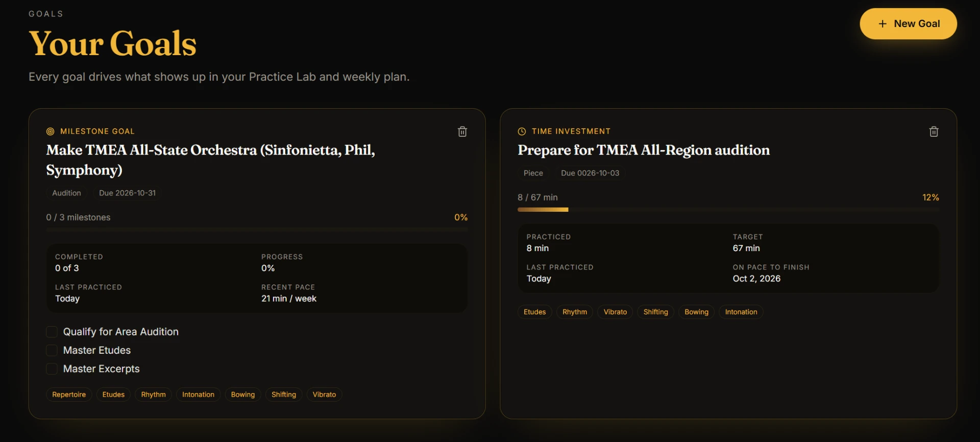Select the Etudes tag on All-State goal
The image size is (980, 442).
[113, 395]
